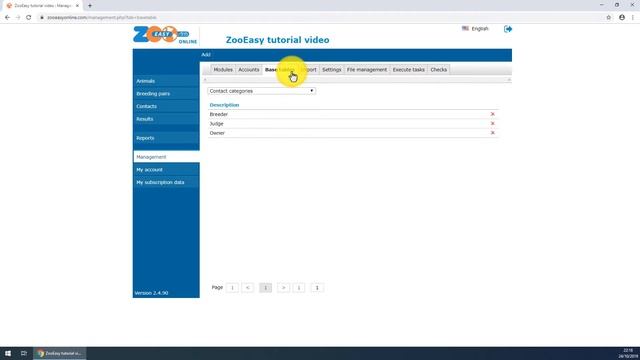Open Breeding pairs in the sidebar
The image size is (640, 360).
166,94
